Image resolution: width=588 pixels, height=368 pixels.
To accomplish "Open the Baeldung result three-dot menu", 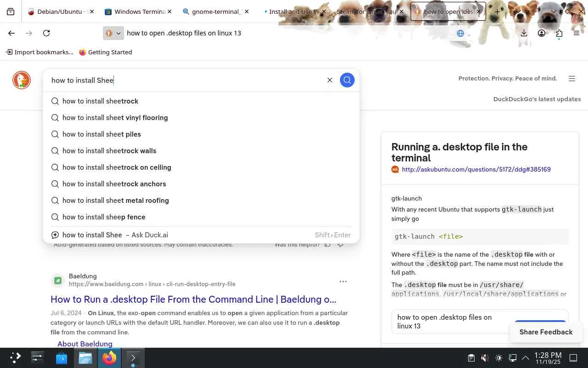I will (x=343, y=282).
